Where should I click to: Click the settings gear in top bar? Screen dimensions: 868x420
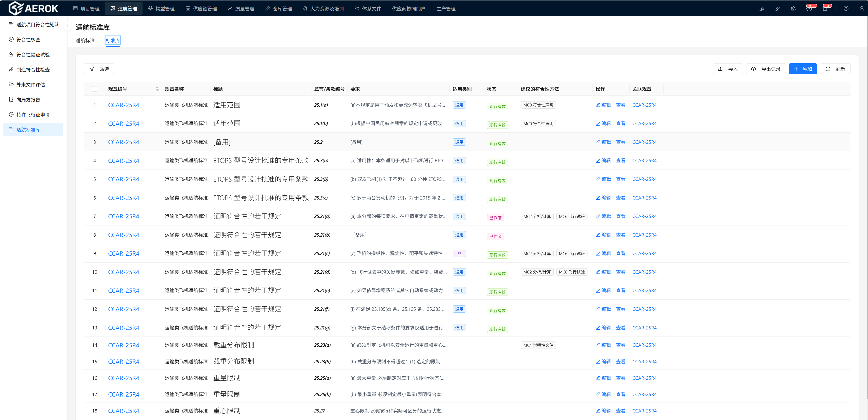[793, 9]
